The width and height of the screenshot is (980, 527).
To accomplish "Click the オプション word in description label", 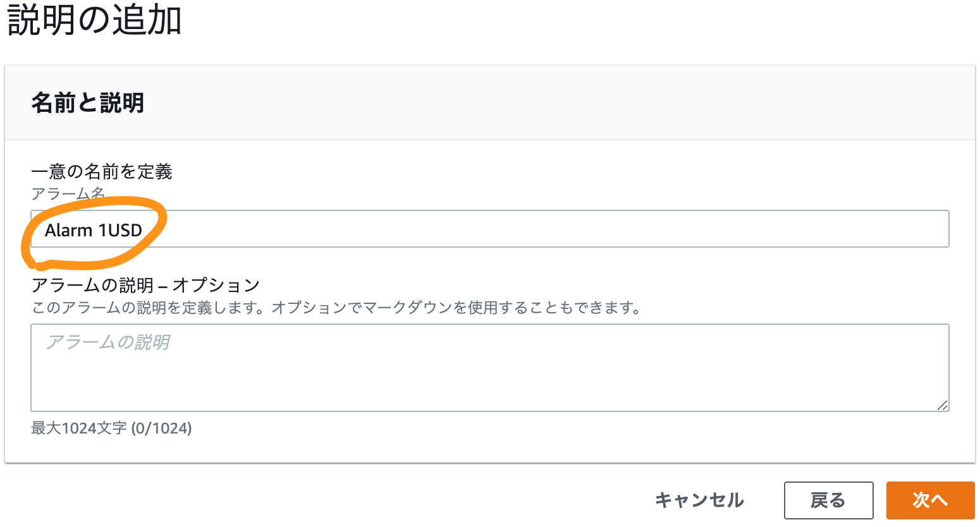I will coord(216,285).
